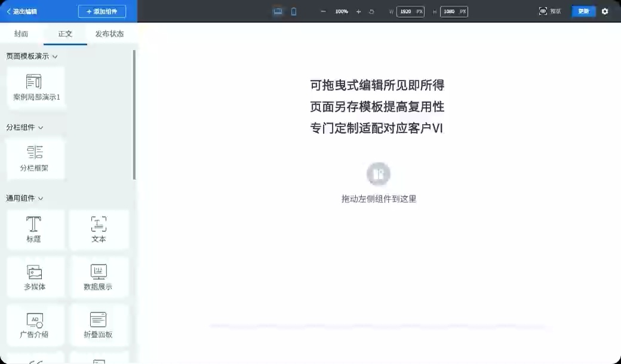Click the 添加组件 (Add Component) button

pos(102,11)
